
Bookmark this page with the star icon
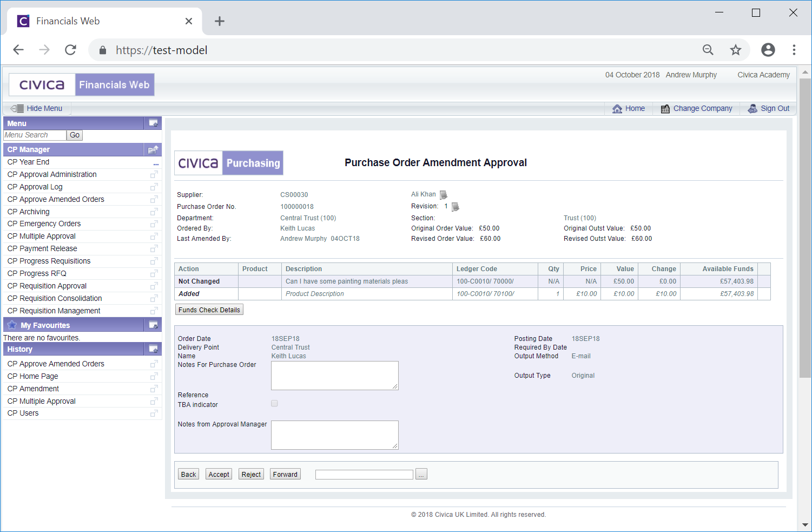click(736, 50)
